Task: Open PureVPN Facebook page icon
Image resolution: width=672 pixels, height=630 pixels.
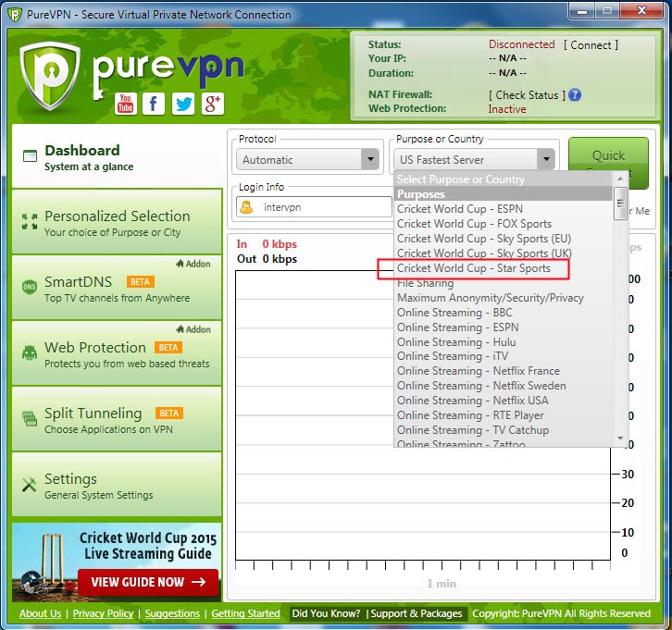Action: pyautogui.click(x=154, y=104)
